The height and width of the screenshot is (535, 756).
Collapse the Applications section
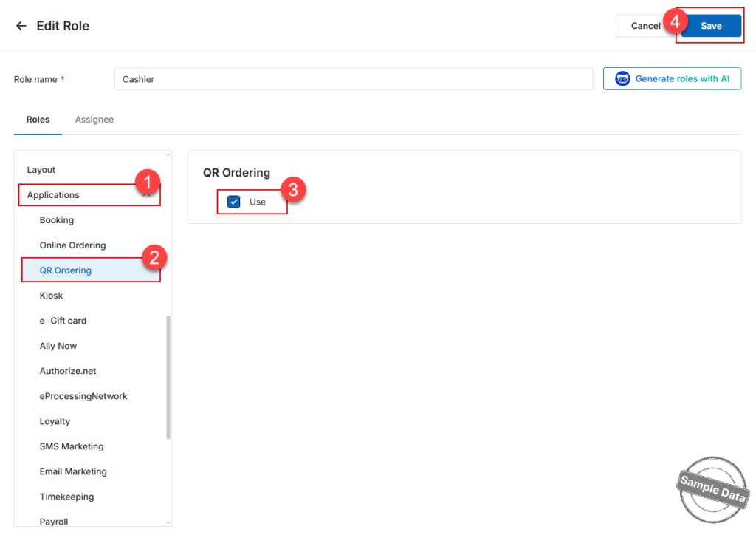click(x=147, y=195)
